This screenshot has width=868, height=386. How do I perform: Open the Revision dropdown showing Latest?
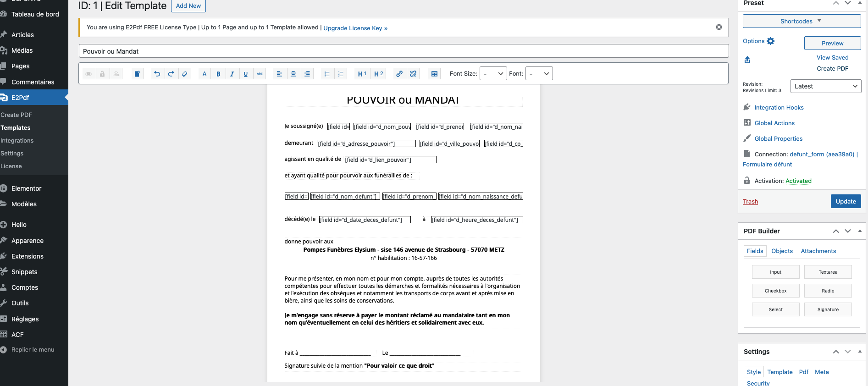coord(825,86)
